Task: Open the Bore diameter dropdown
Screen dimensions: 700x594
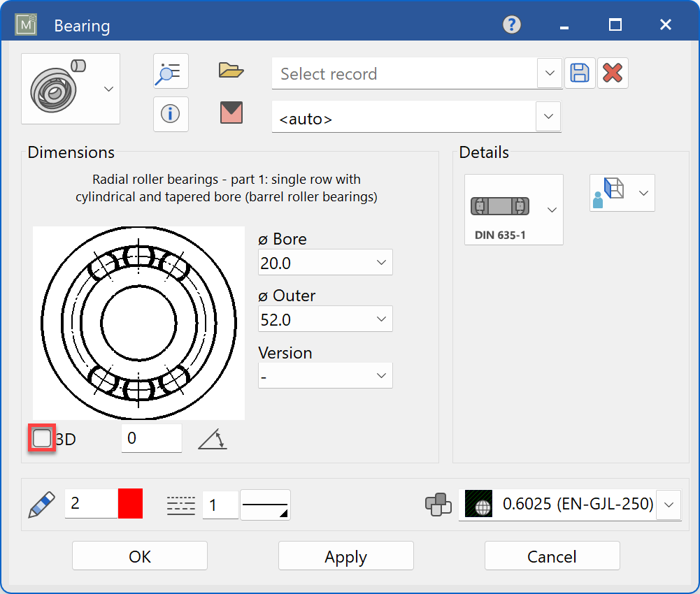Action: point(381,263)
